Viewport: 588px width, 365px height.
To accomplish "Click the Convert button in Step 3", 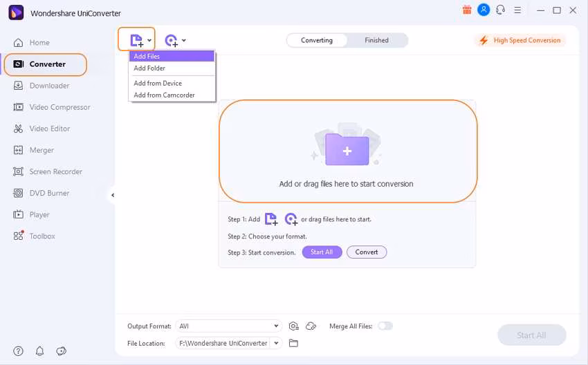I will click(x=367, y=252).
